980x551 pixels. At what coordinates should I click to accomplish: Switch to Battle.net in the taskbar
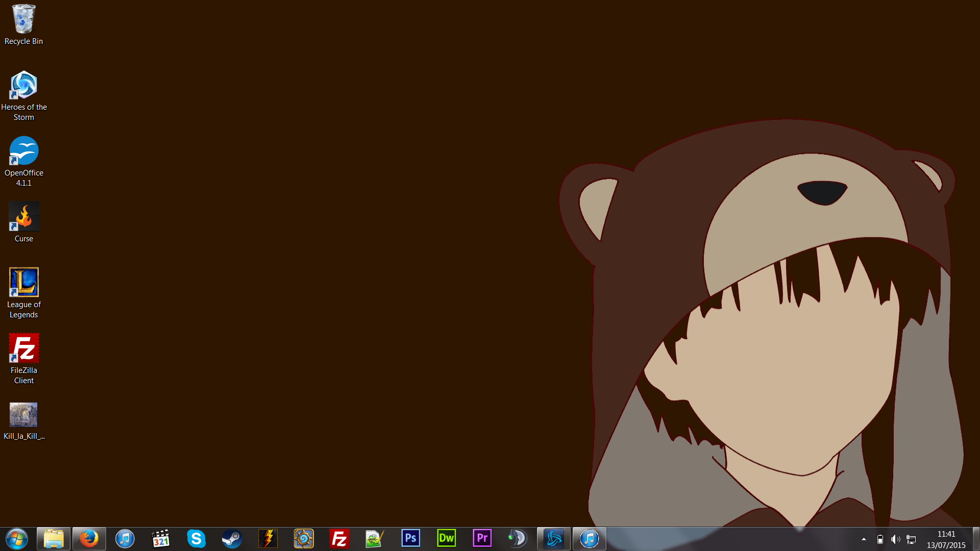(x=554, y=539)
